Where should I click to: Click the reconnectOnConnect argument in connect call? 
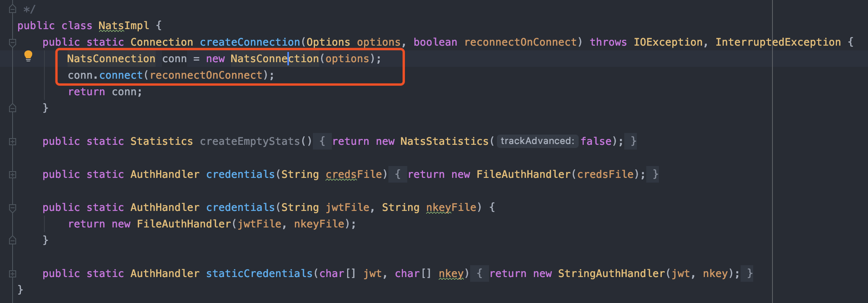206,75
